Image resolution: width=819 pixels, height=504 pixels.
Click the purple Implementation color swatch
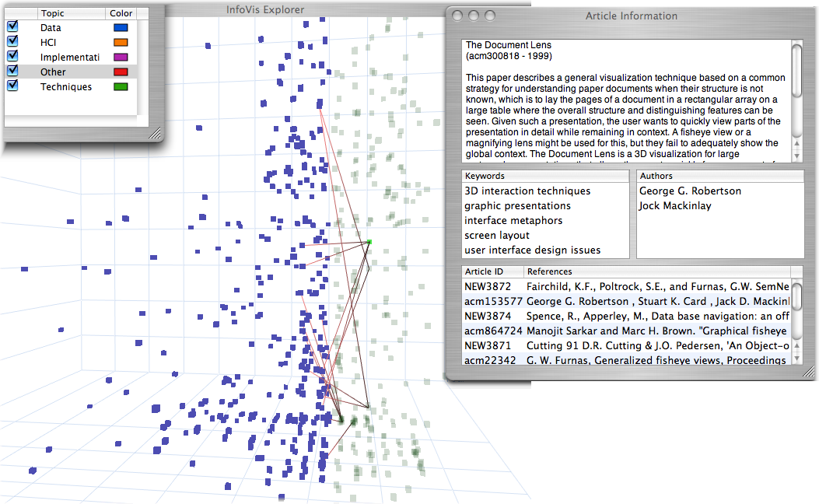tap(121, 58)
